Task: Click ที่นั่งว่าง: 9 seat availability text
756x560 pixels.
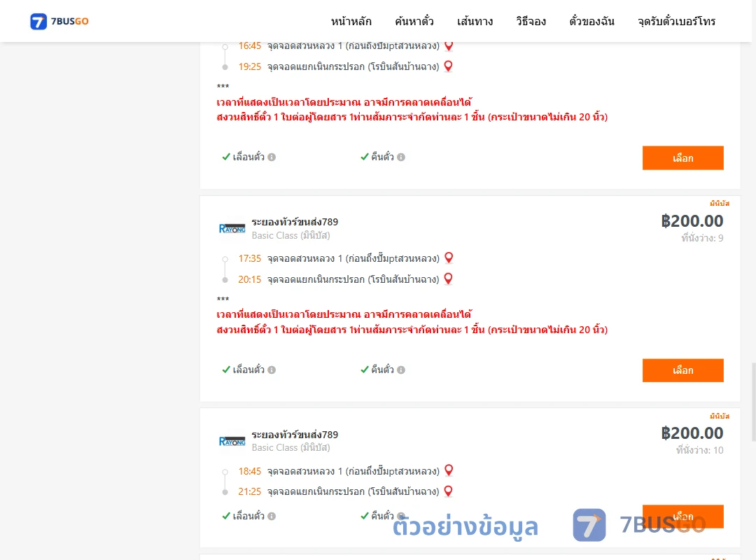Action: (x=702, y=238)
